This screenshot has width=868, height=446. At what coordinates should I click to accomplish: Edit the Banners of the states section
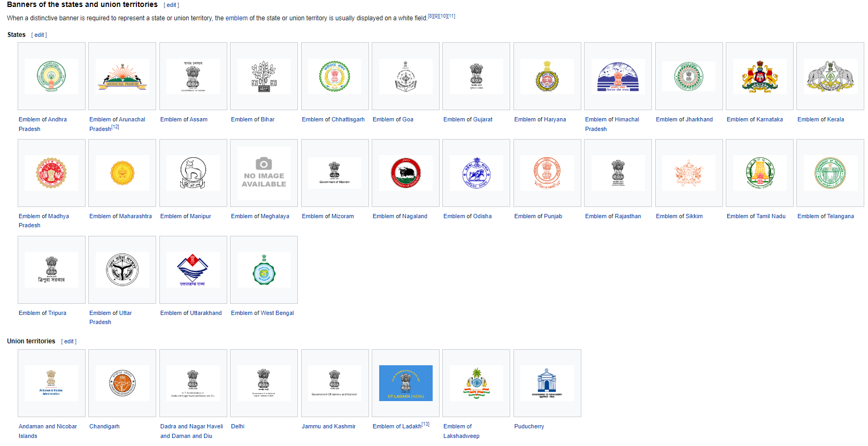tap(171, 5)
